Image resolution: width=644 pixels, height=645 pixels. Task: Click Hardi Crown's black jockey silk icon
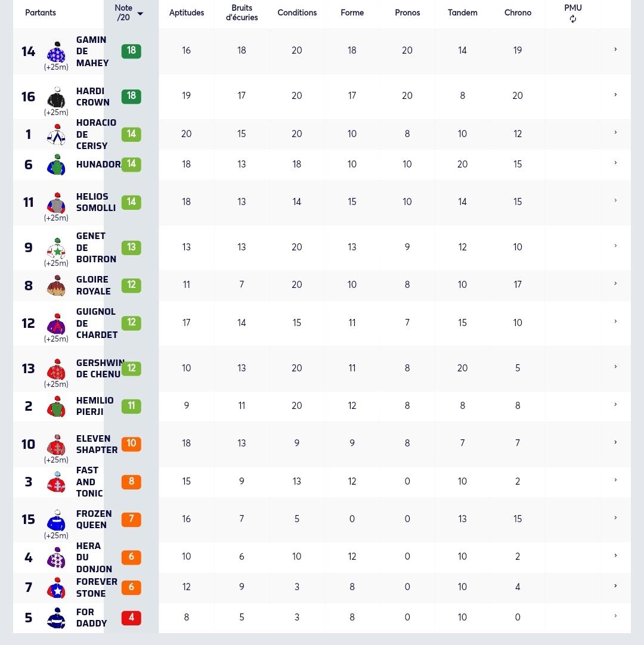tap(57, 98)
